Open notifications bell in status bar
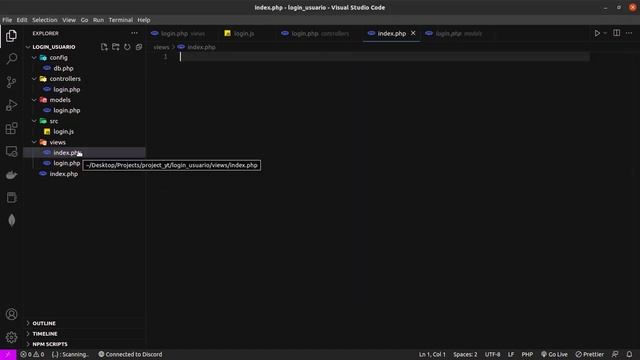The image size is (640, 360). (629, 354)
